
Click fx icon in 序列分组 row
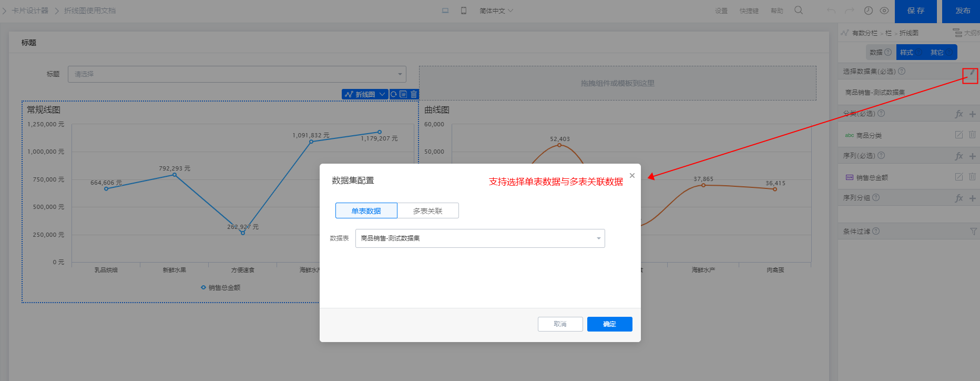click(959, 198)
